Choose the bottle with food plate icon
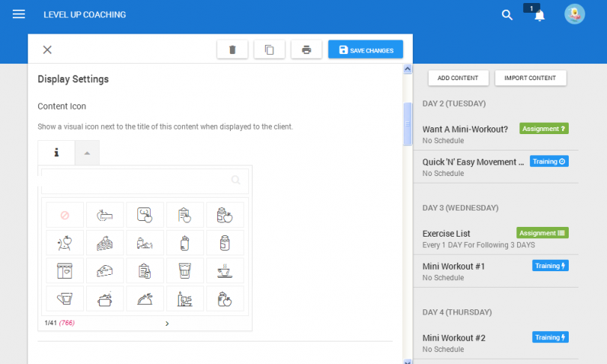 tap(145, 243)
